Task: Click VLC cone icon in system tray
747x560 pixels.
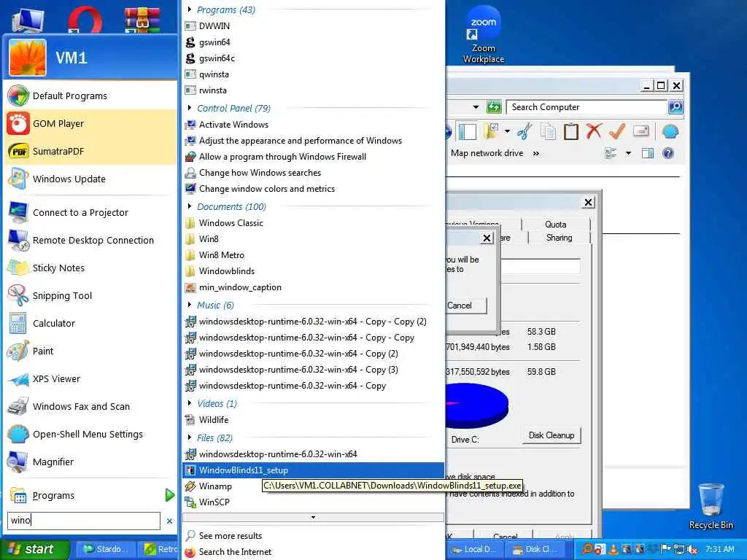Action: [613, 549]
